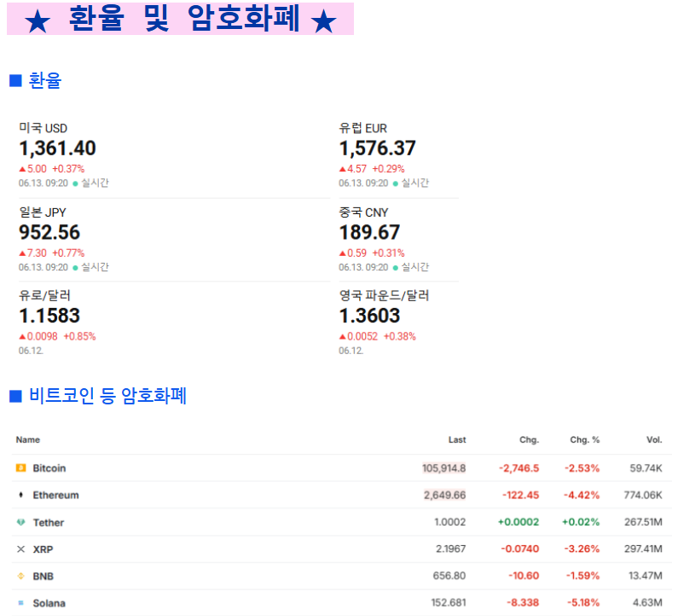Click Tether percent change +0.02%
678x616 pixels.
[581, 522]
